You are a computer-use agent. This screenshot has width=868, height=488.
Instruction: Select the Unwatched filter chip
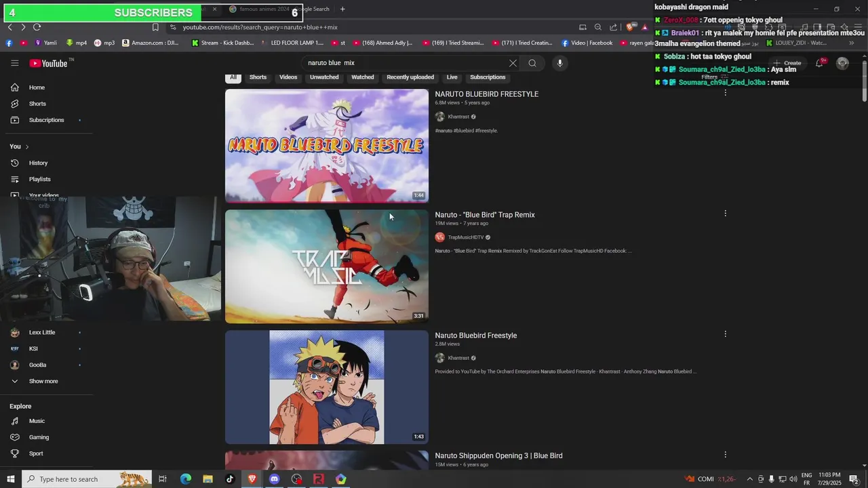pyautogui.click(x=324, y=77)
